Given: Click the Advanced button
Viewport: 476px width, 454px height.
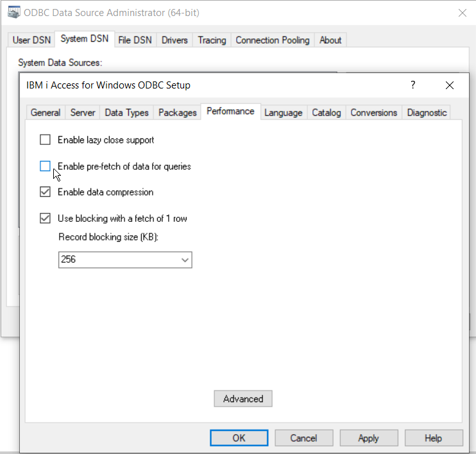Looking at the screenshot, I should click(x=243, y=399).
